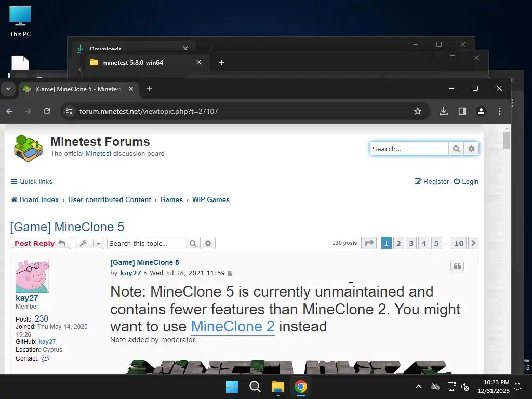Run forum search with magnifier icon
Screen dimensions: 532x399
456,149
